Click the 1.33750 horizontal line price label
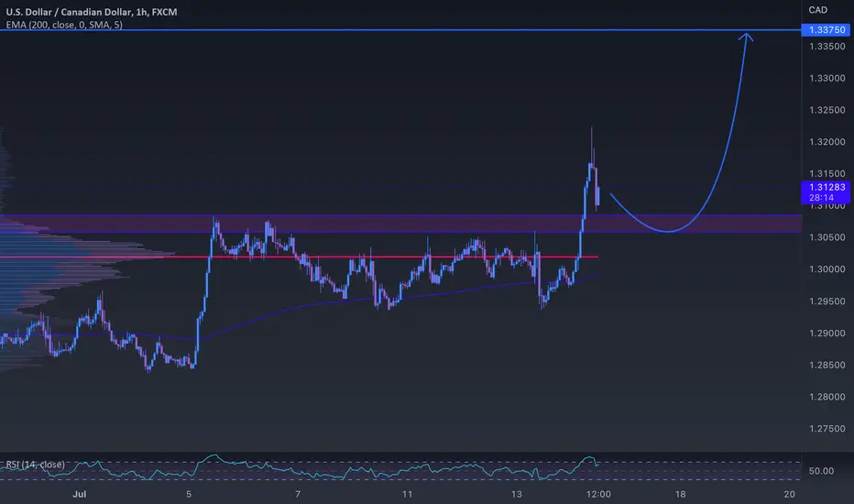 coord(827,30)
